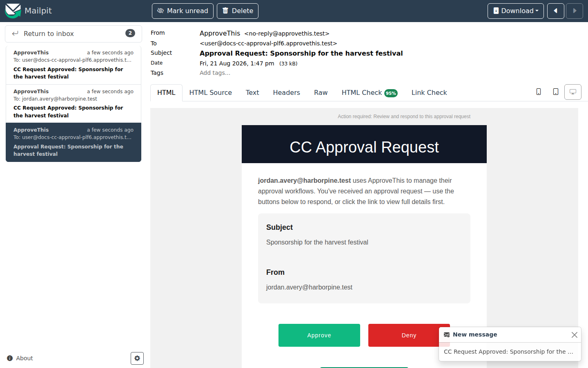Close the New message notification
The width and height of the screenshot is (588, 368).
pyautogui.click(x=575, y=335)
